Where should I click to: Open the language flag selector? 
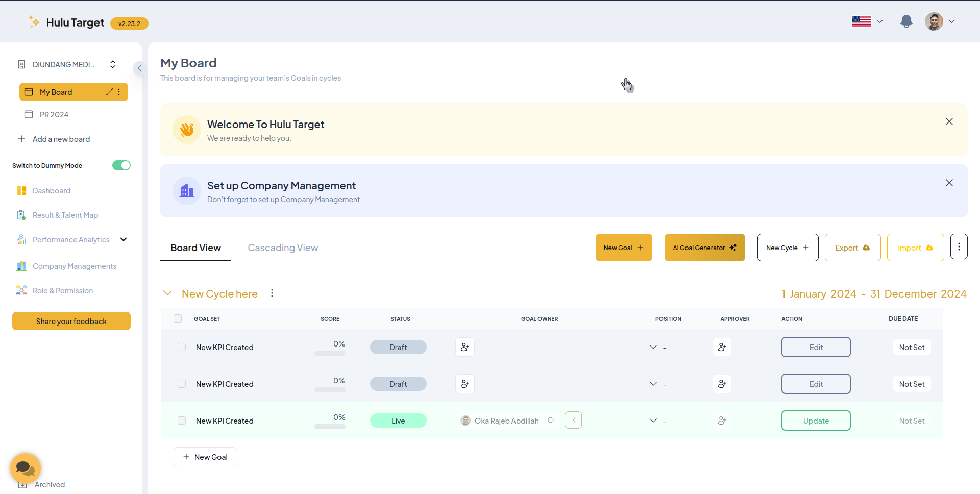pos(862,21)
